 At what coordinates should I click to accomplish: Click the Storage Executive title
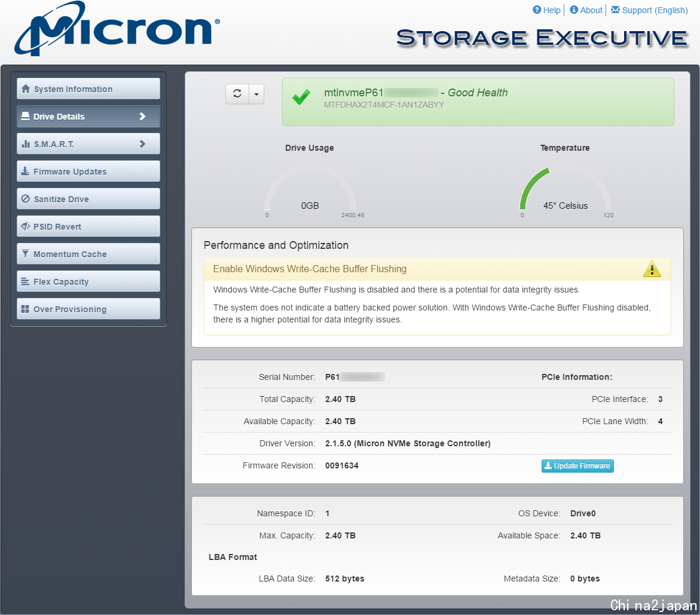pyautogui.click(x=542, y=38)
